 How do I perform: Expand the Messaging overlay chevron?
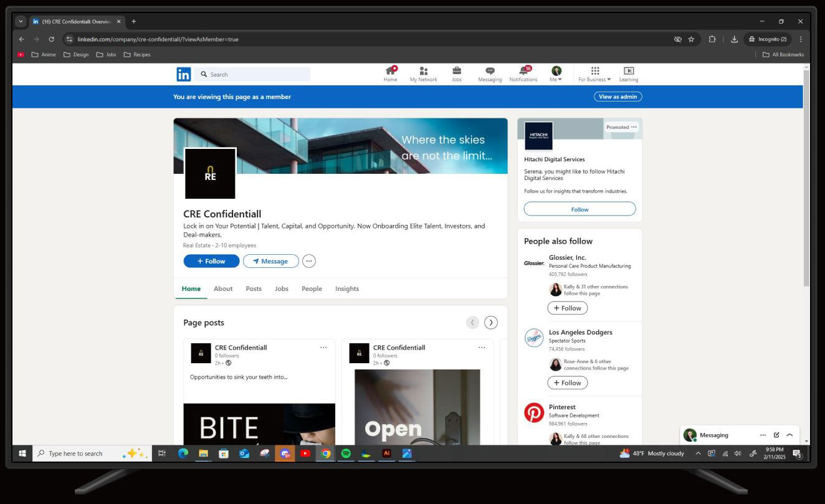pyautogui.click(x=789, y=435)
